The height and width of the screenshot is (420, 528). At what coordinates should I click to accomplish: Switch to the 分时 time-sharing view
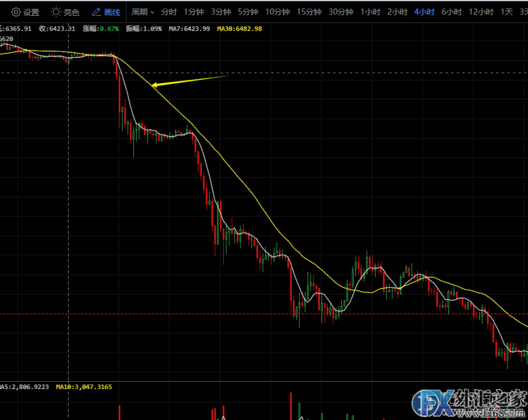(x=169, y=12)
